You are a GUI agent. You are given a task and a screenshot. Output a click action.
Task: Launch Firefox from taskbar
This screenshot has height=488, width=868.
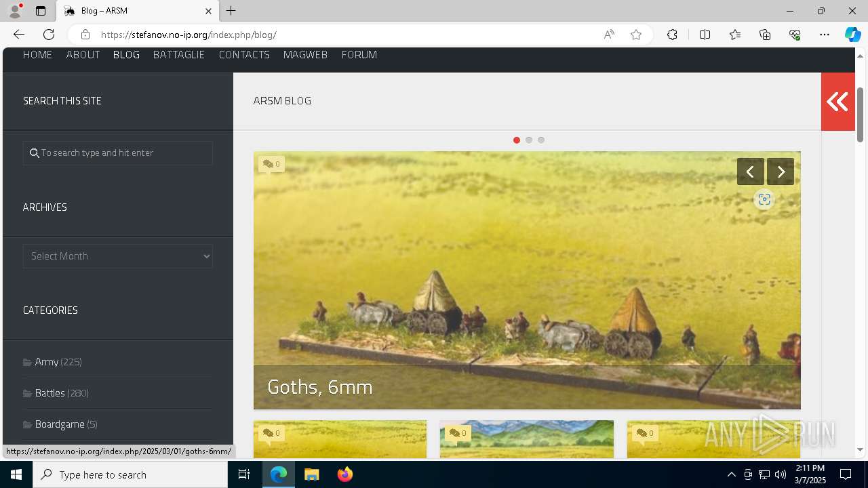[344, 474]
